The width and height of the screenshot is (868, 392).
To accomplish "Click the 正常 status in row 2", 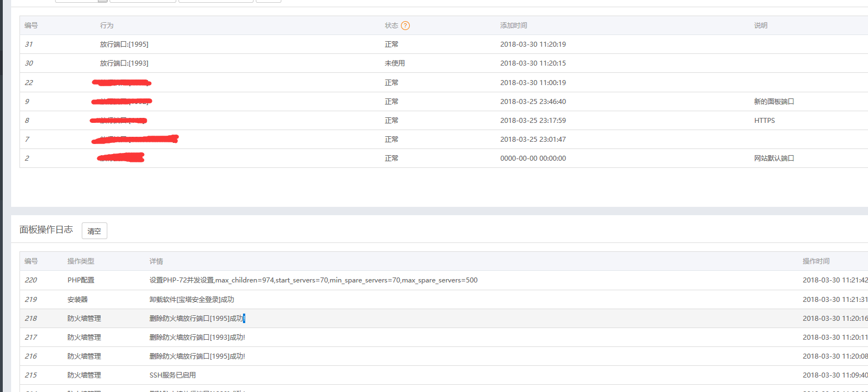I will point(391,158).
